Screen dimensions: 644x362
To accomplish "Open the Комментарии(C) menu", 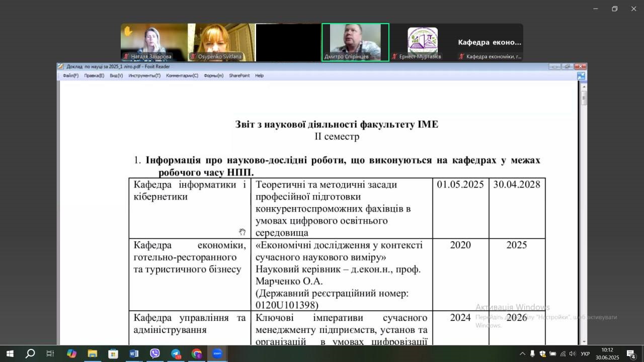I will 182,76.
